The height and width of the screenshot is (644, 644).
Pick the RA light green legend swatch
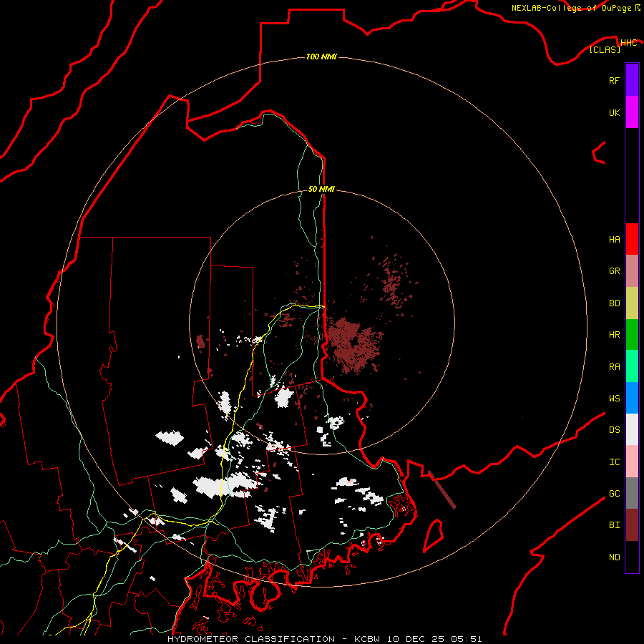632,366
